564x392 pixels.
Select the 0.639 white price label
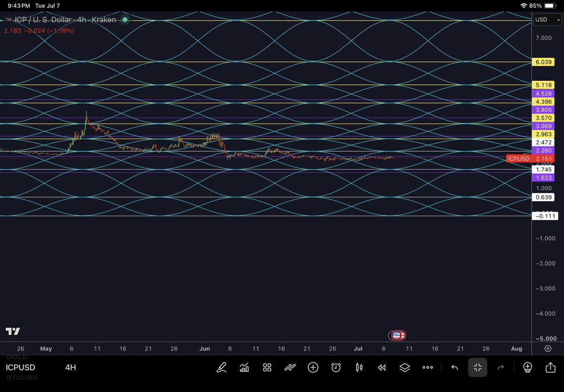(543, 197)
